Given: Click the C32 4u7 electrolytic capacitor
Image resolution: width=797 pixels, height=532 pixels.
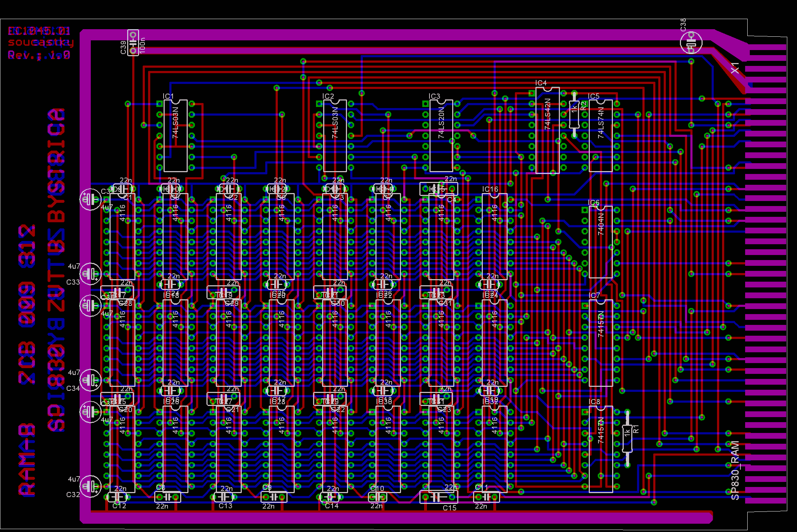Looking at the screenshot, I should click(x=90, y=486).
